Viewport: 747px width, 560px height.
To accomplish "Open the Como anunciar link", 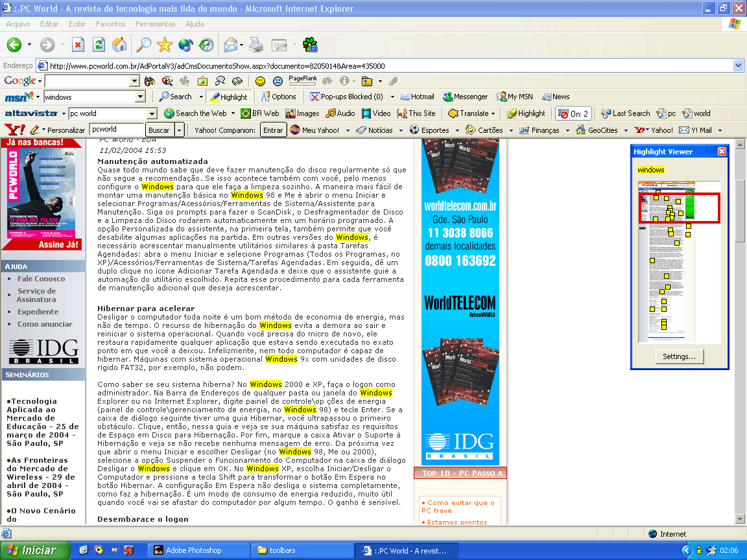I will [45, 324].
